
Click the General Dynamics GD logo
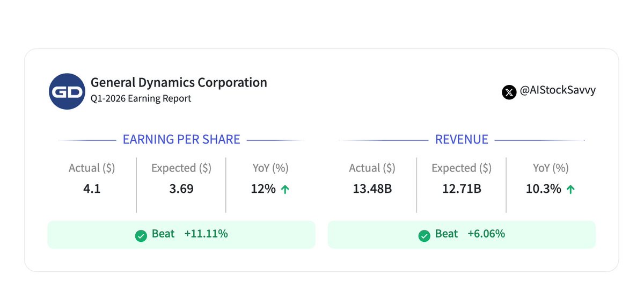[67, 91]
